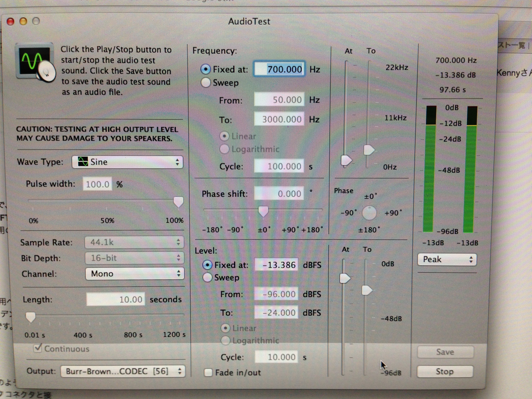This screenshot has width=532, height=399.
Task: Select Level Sweep radio button
Action: click(207, 277)
